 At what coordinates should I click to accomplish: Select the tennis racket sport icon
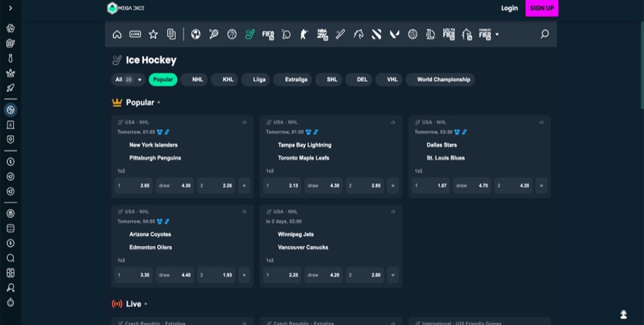[213, 34]
